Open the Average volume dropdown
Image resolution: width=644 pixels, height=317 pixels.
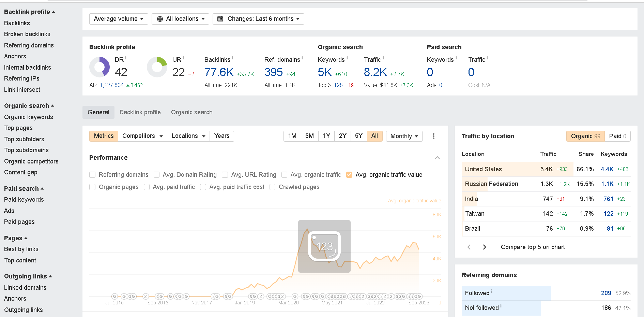point(119,19)
